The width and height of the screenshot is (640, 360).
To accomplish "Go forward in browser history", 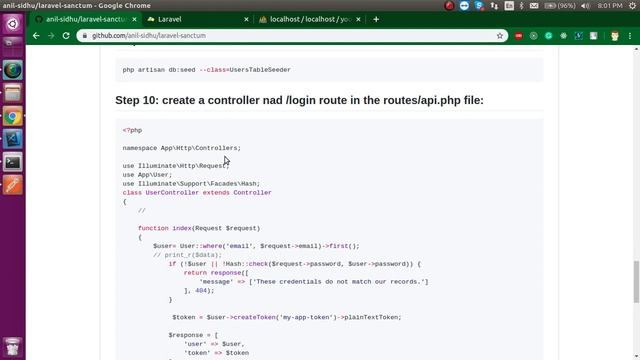I will click(x=51, y=36).
